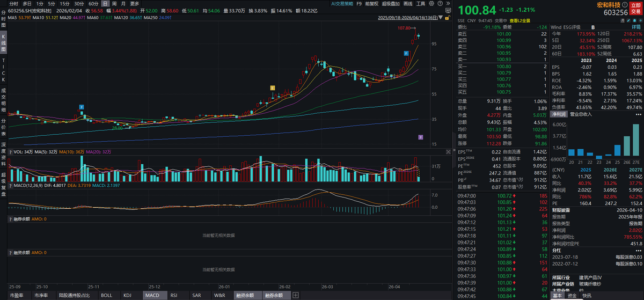644x300 pixels.
Task: Select the 基本 tab at bottom right
Action: click(558, 295)
